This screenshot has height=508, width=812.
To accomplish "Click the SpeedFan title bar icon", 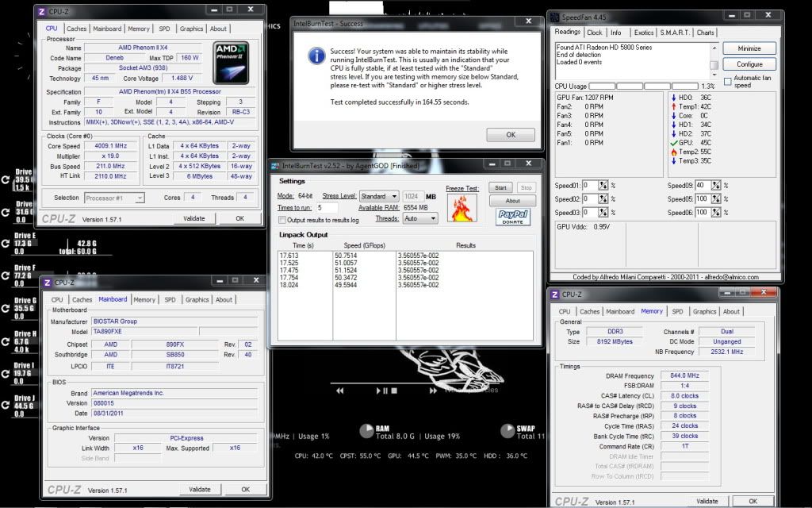I will pyautogui.click(x=554, y=17).
